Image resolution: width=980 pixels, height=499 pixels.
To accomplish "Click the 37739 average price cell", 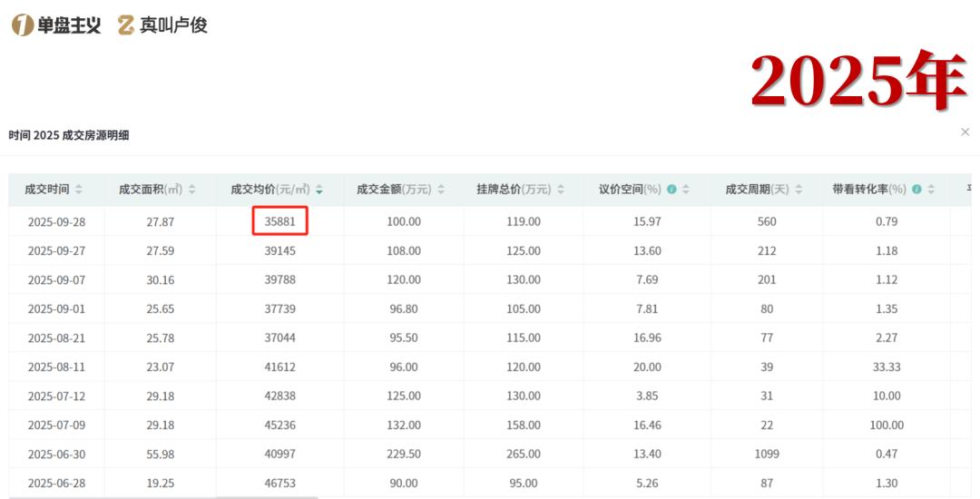I will pyautogui.click(x=280, y=309).
